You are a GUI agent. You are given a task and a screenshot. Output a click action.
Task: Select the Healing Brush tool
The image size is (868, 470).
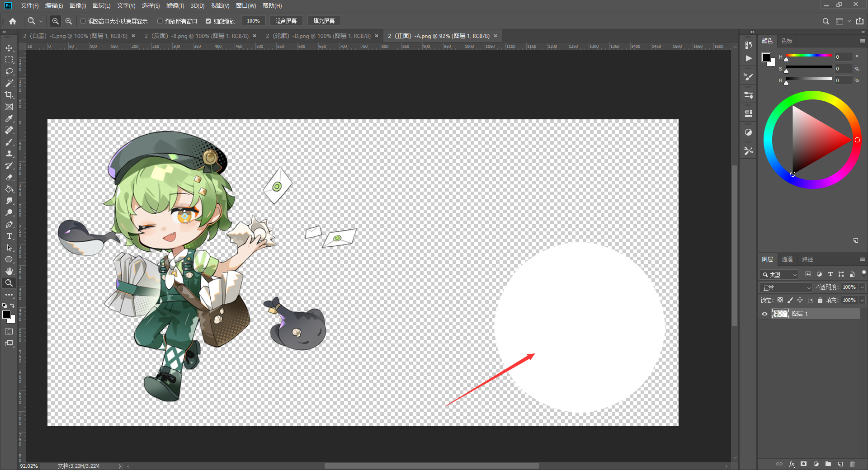(x=9, y=130)
